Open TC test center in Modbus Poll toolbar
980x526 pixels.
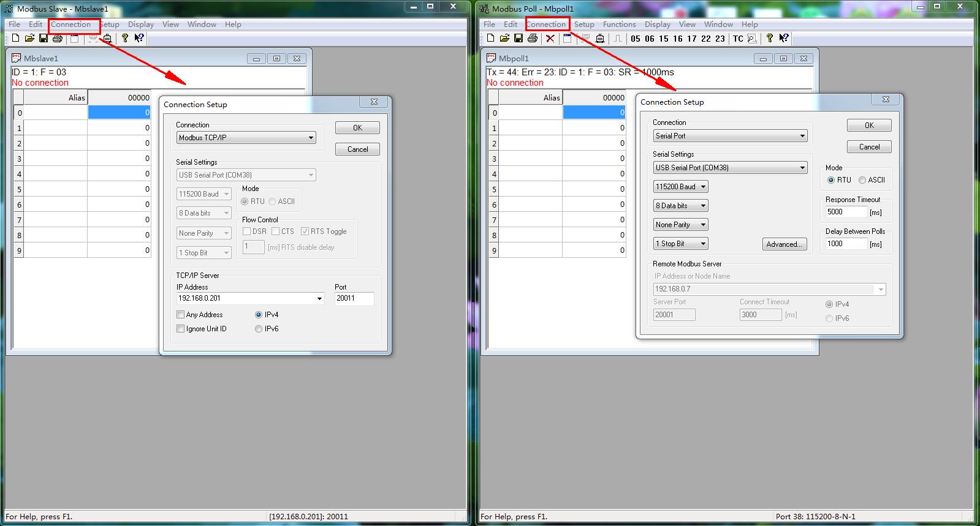(x=738, y=39)
